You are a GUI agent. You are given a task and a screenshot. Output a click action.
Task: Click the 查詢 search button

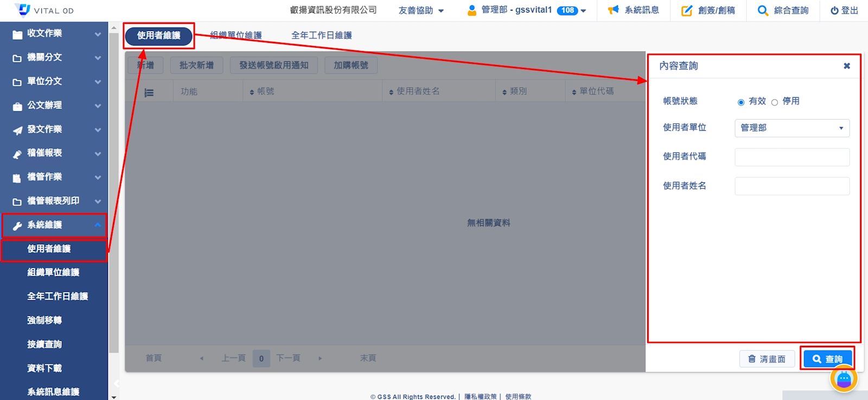[827, 359]
